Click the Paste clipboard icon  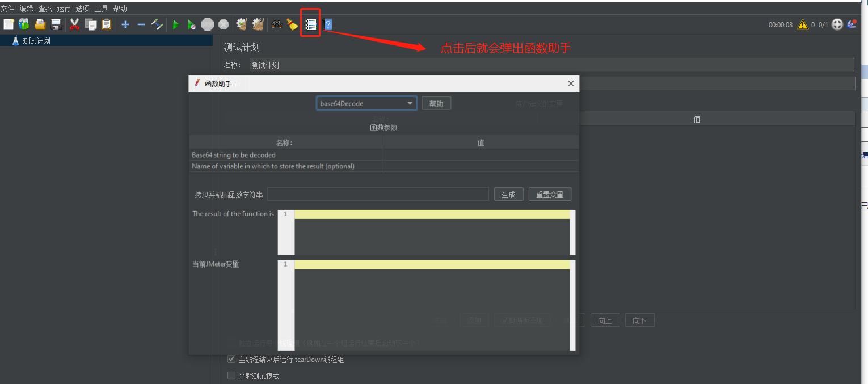point(107,24)
